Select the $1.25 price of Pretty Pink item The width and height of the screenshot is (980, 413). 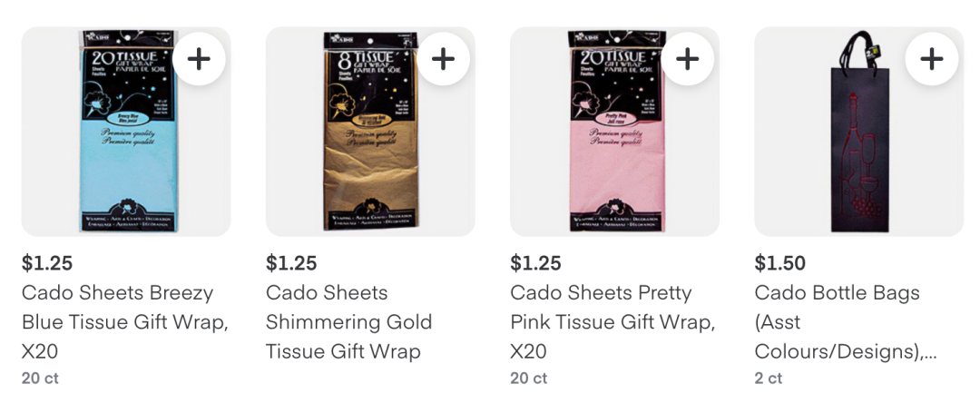pos(535,263)
